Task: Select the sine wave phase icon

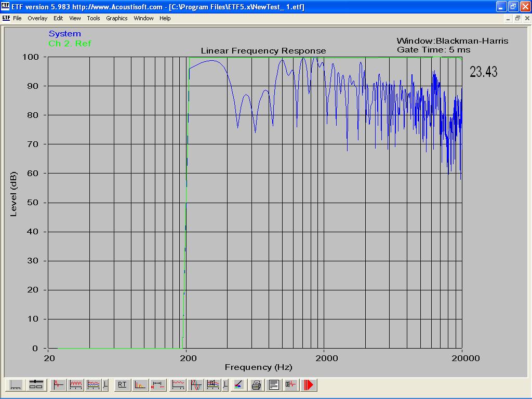Action: click(x=196, y=385)
